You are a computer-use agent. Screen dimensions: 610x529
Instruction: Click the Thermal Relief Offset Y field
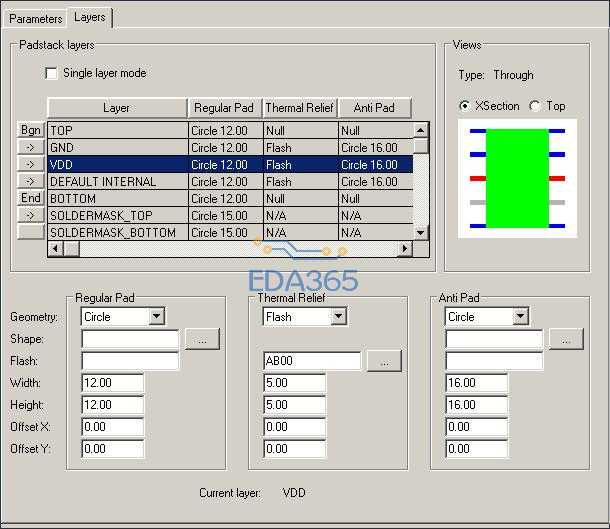click(x=294, y=449)
